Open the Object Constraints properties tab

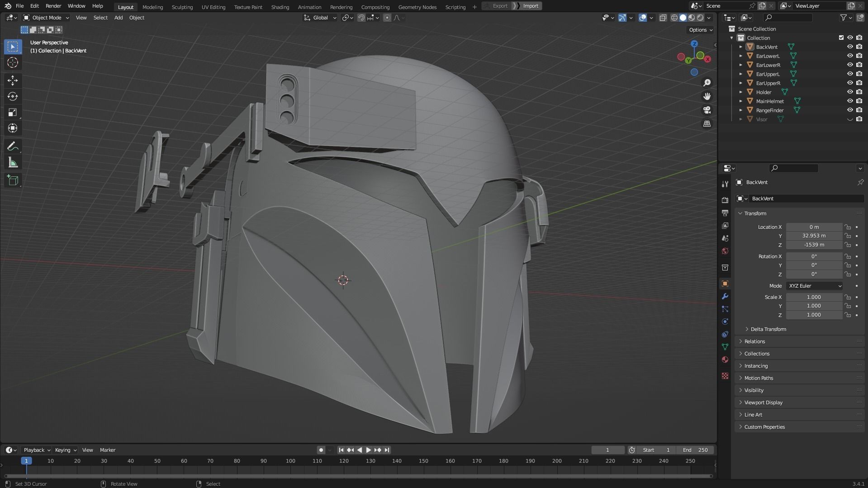[725, 334]
